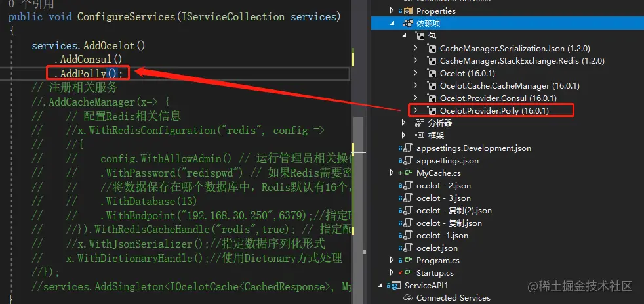Select ocelot -1.json file
The width and height of the screenshot is (644, 304).
[x=442, y=235]
